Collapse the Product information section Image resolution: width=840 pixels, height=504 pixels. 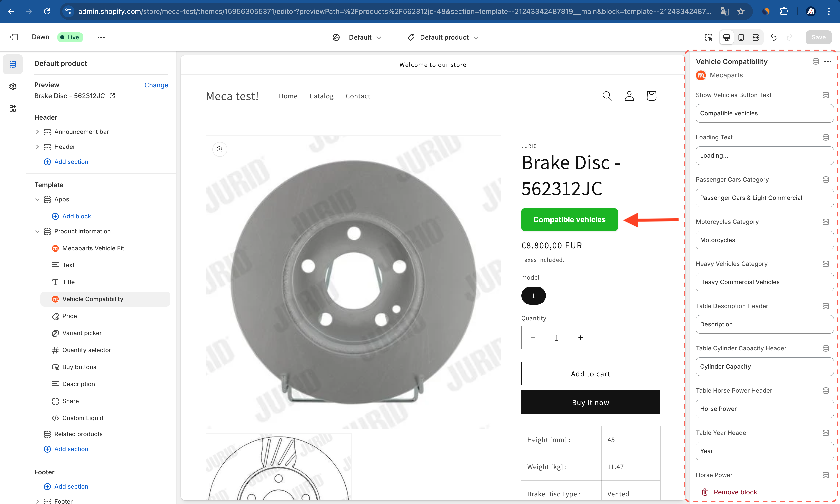point(37,231)
